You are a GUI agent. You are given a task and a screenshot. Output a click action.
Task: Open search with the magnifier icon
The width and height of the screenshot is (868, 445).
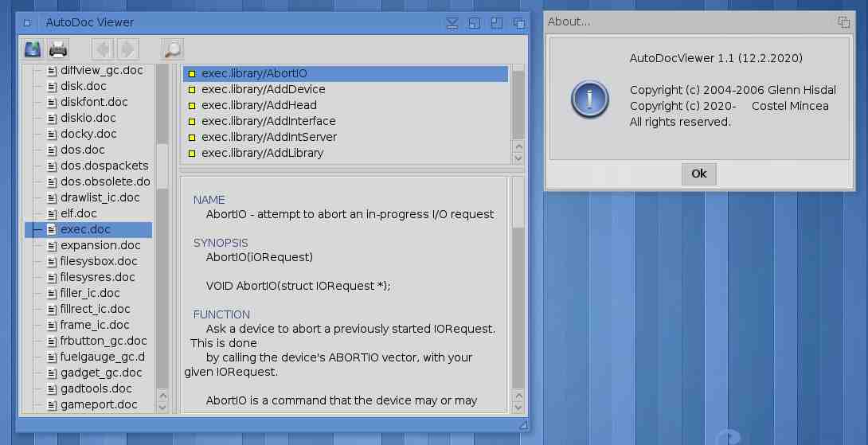(172, 49)
